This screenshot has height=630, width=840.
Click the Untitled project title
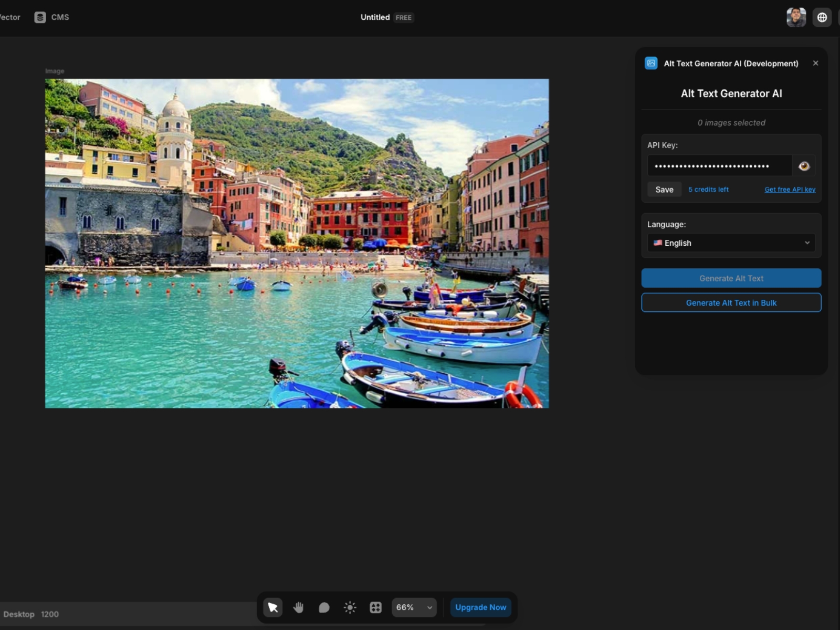point(374,17)
